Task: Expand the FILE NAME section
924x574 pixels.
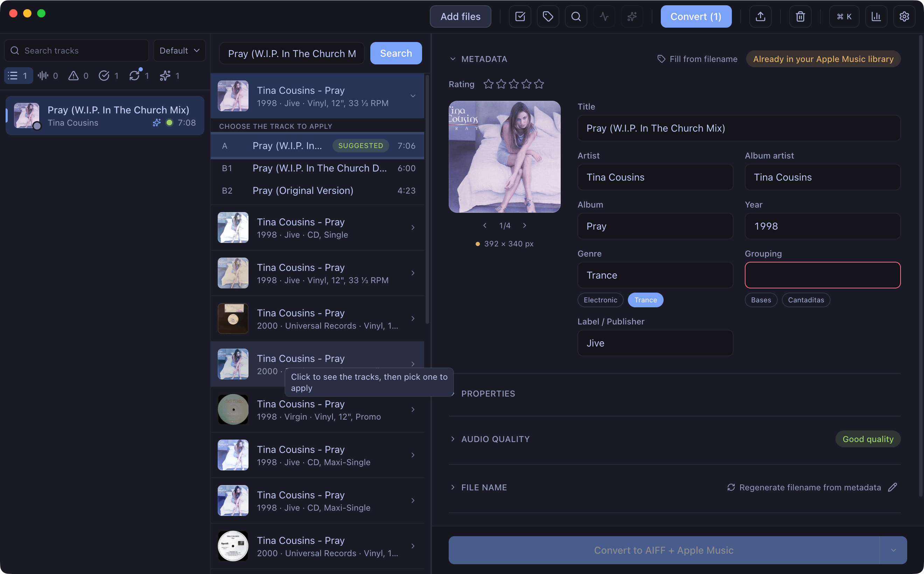Action: 478,487
